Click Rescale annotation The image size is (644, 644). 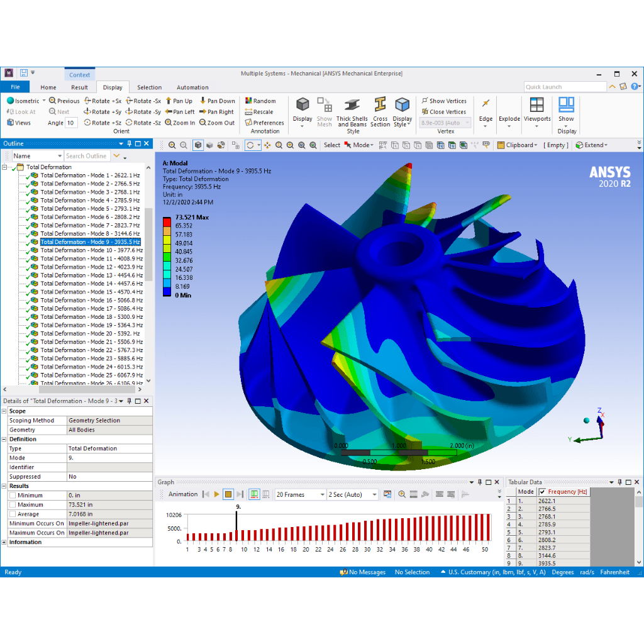(258, 112)
